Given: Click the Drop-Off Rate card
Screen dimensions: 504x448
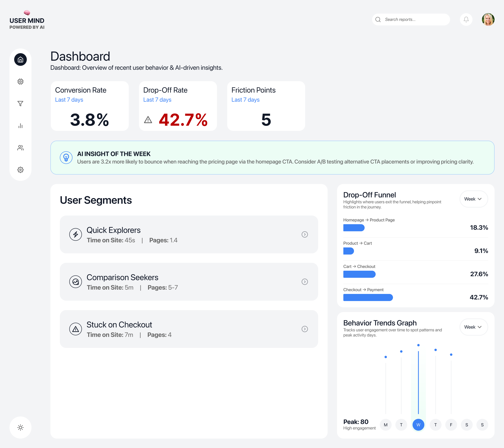Looking at the screenshot, I should point(178,106).
